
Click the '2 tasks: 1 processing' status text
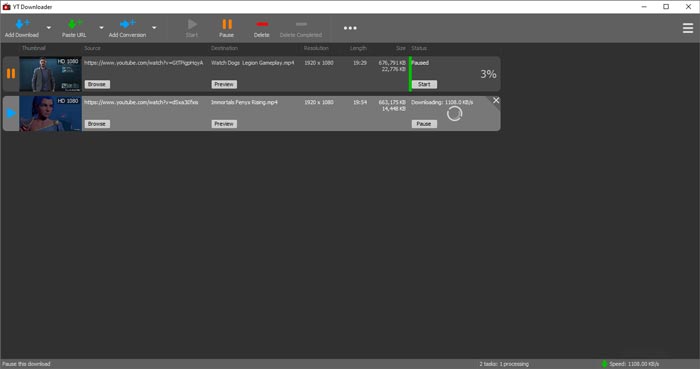point(504,364)
